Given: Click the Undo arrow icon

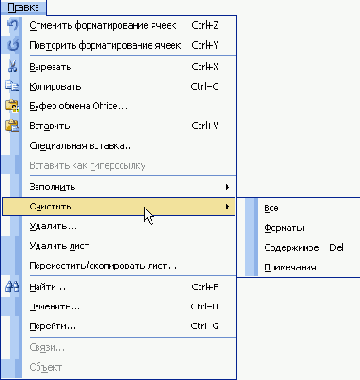Looking at the screenshot, I should click(12, 25).
